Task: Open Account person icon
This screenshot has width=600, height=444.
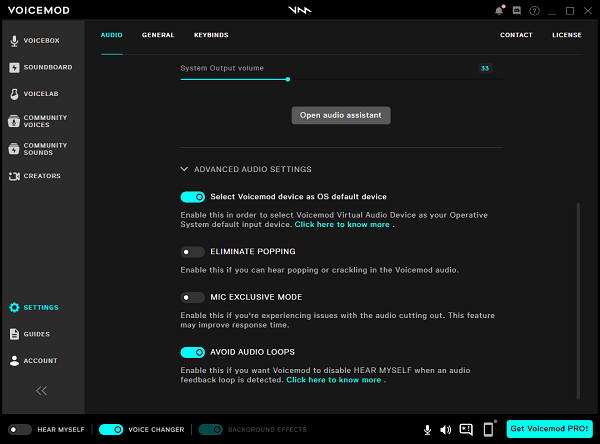Action: [14, 361]
